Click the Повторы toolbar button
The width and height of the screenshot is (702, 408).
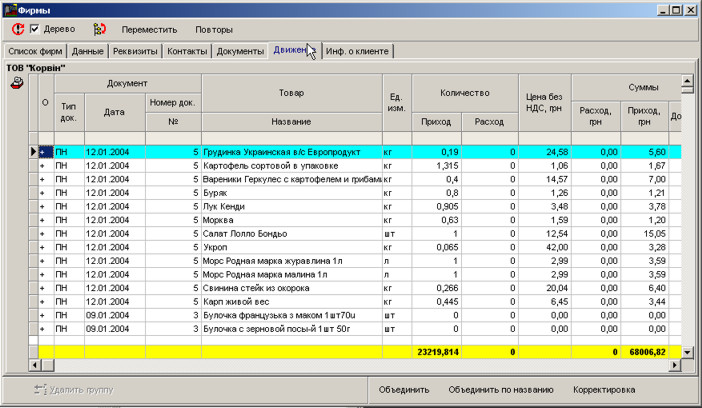click(214, 29)
